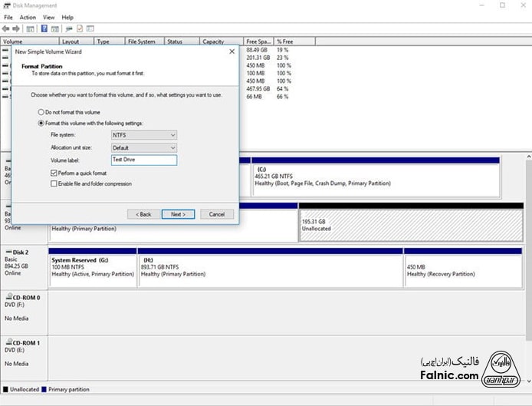Image resolution: width=532 pixels, height=406 pixels.
Task: Click the CD-ROM 1 drive icon
Action: tap(8, 342)
